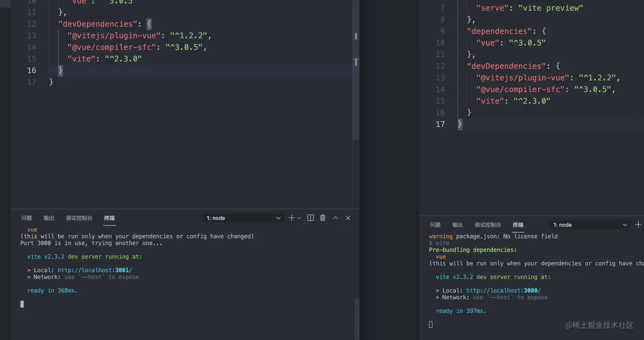Click the "$ vite" command line
Screen dimensions: 644x340
coord(439,243)
